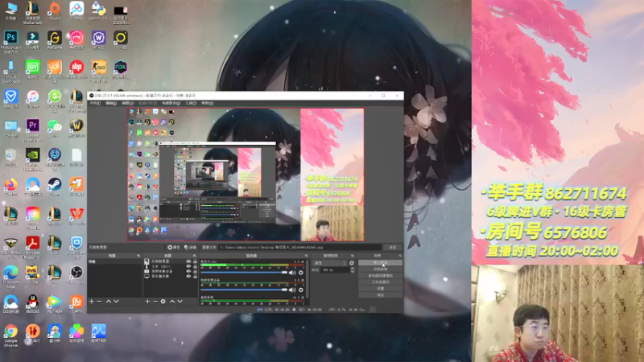Add a new source in OBS Sources panel

click(147, 301)
